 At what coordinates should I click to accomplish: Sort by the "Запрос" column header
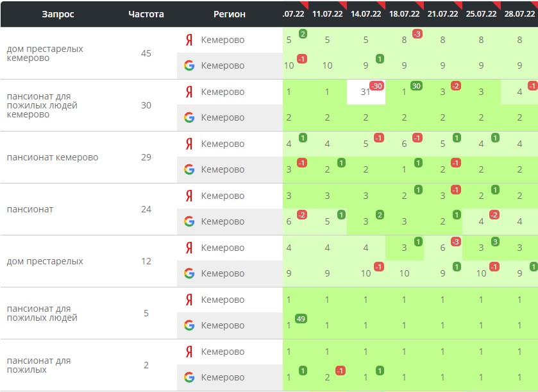58,14
